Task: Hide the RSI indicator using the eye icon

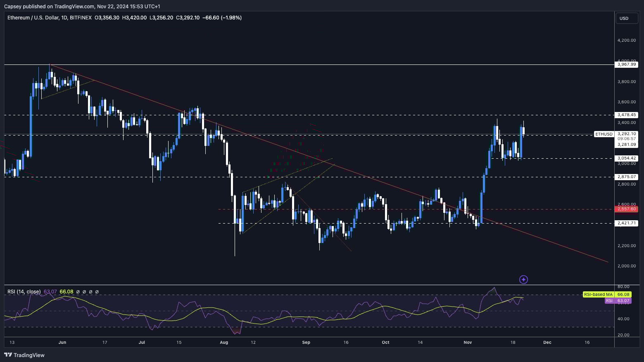Action: (78, 292)
